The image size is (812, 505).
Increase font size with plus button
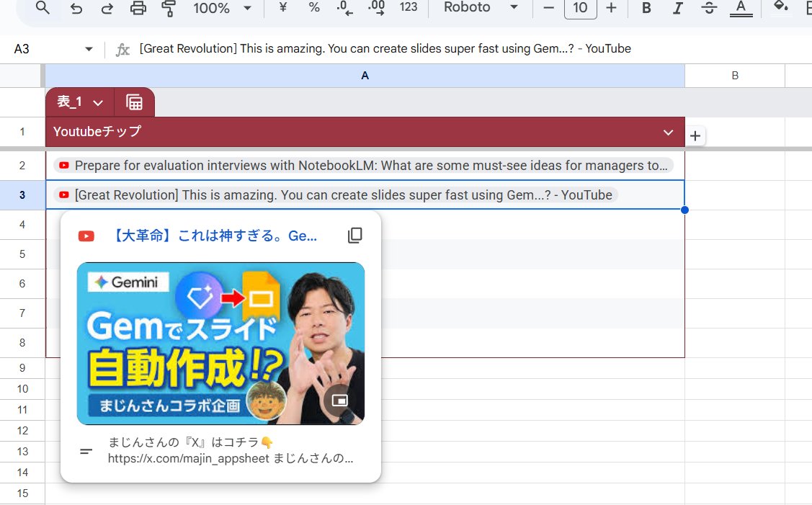click(611, 8)
